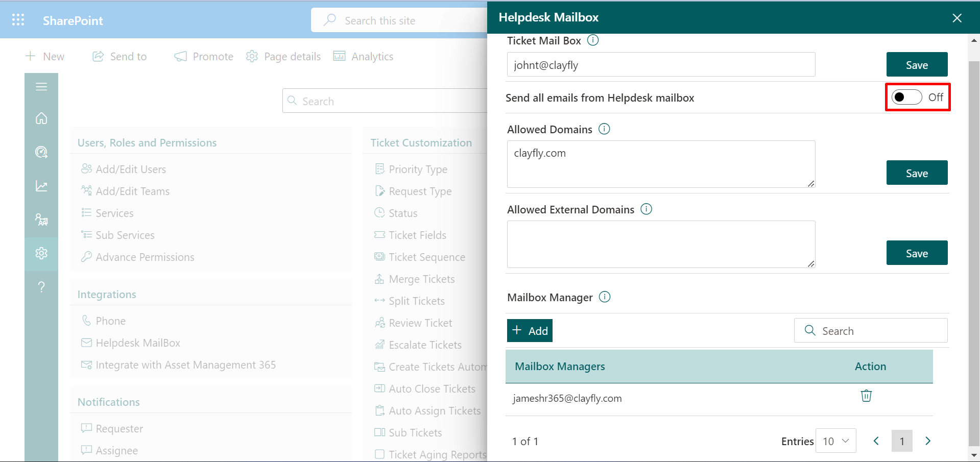The width and height of the screenshot is (980, 462).
Task: Open the Entries count dropdown
Action: click(836, 441)
